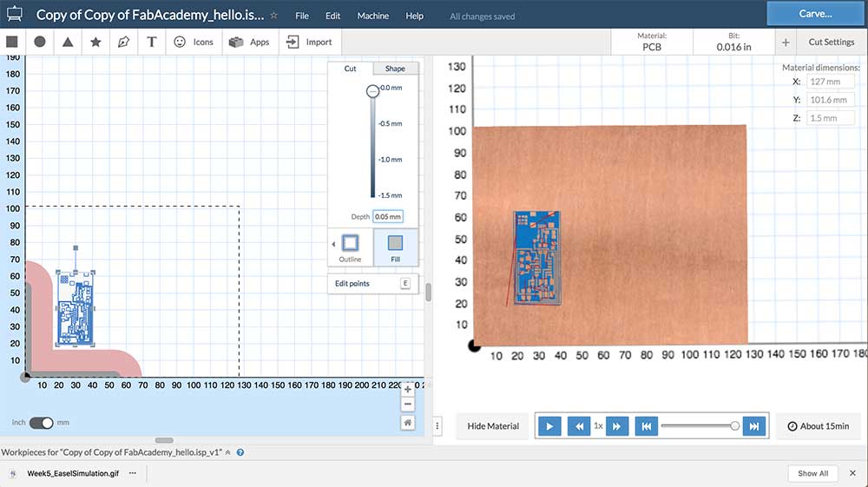Jump to simulation start

646,426
